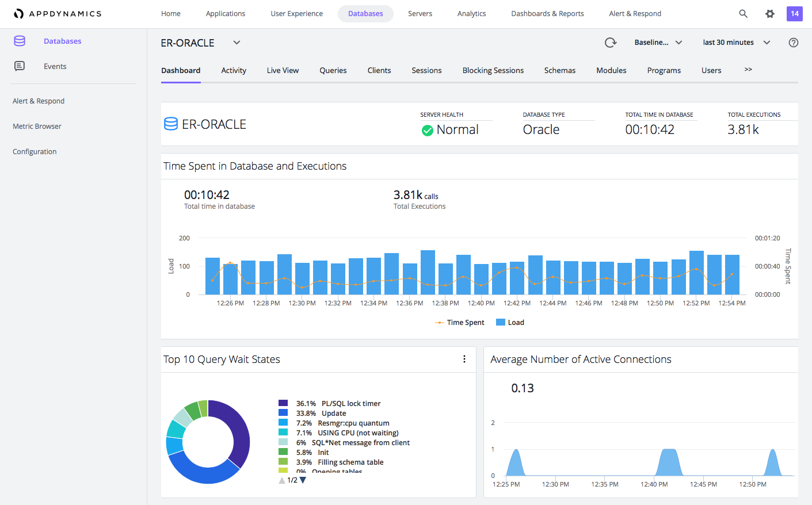Click the SQL*Net message from client swatch
This screenshot has height=505, width=812.
pyautogui.click(x=283, y=442)
